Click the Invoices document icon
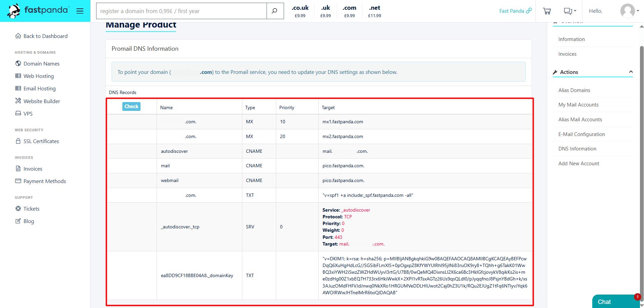Screen dimensions: 644x308 18,168
